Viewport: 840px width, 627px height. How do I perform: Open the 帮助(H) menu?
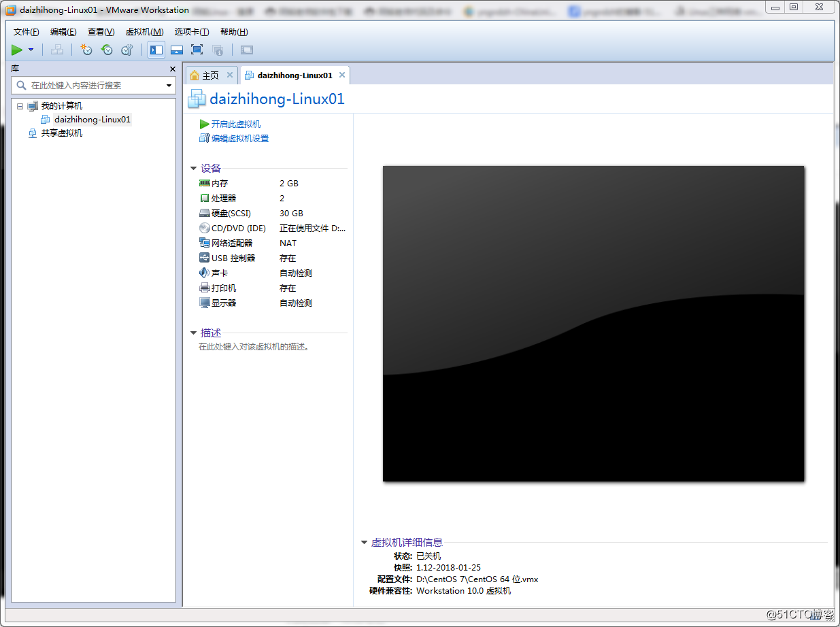(x=234, y=32)
